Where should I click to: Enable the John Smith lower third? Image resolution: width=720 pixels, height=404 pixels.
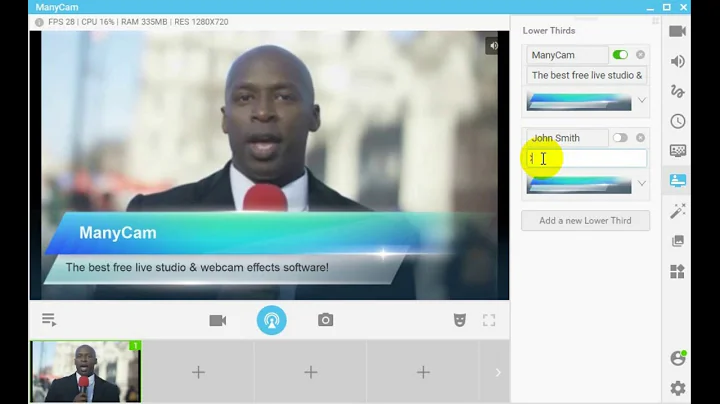coord(620,138)
